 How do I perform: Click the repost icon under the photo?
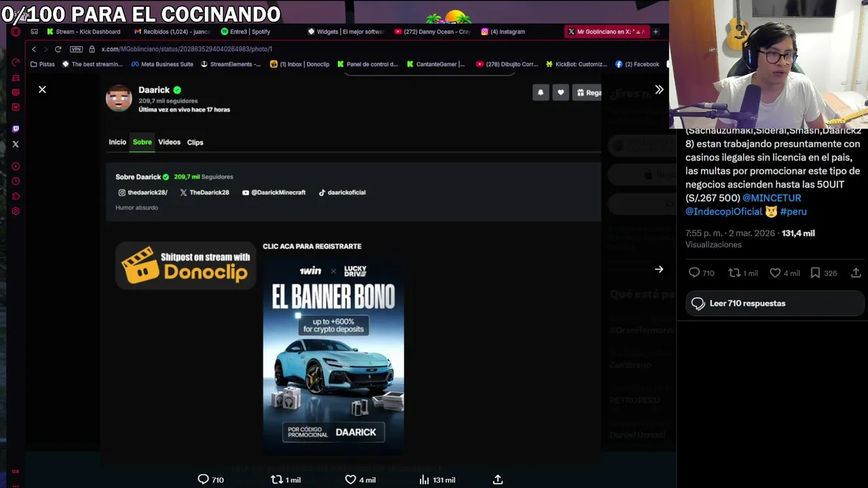(277, 479)
